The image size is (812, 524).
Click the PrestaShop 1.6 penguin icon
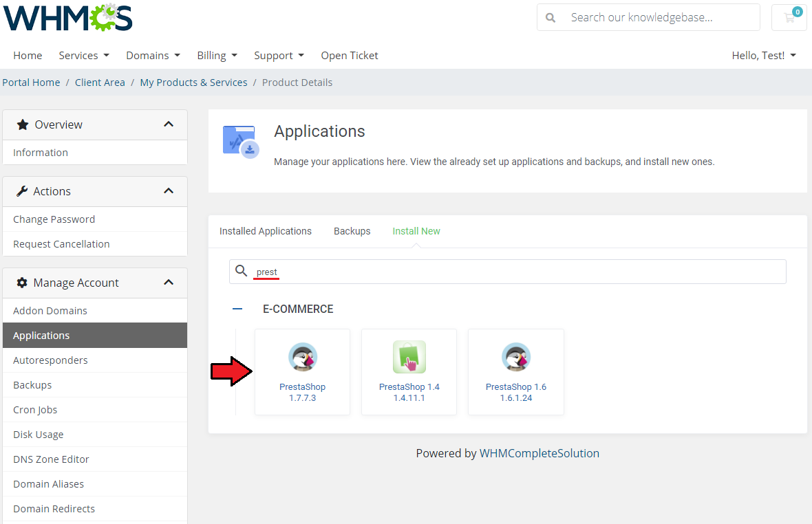click(x=515, y=358)
